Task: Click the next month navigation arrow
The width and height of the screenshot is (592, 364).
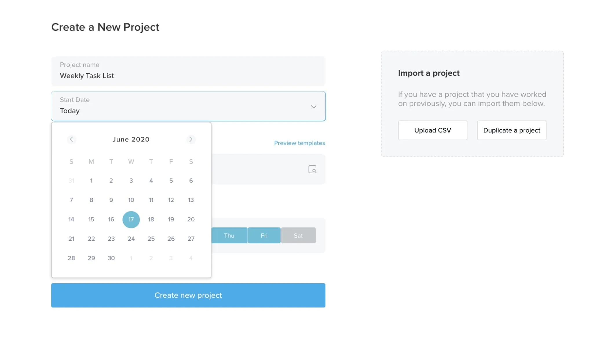Action: point(191,139)
